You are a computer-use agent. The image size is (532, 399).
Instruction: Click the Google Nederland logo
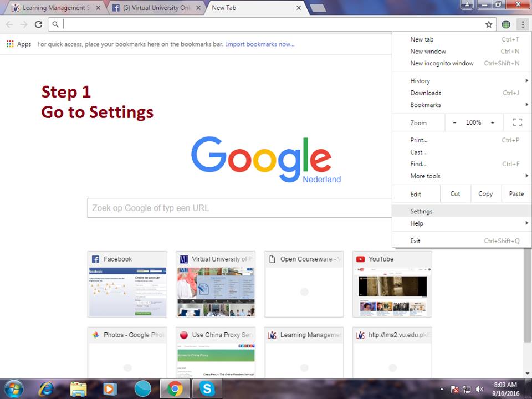(266, 160)
